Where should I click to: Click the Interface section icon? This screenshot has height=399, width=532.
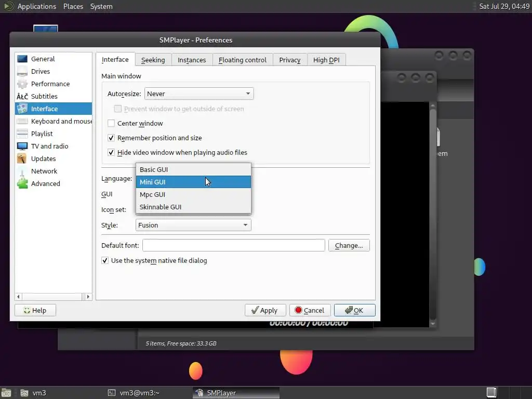point(22,109)
